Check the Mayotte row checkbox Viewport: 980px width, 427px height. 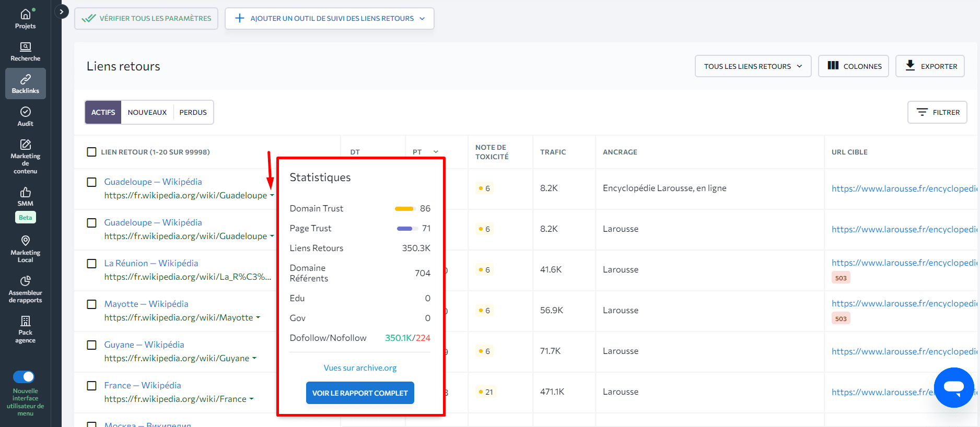pyautogui.click(x=91, y=304)
